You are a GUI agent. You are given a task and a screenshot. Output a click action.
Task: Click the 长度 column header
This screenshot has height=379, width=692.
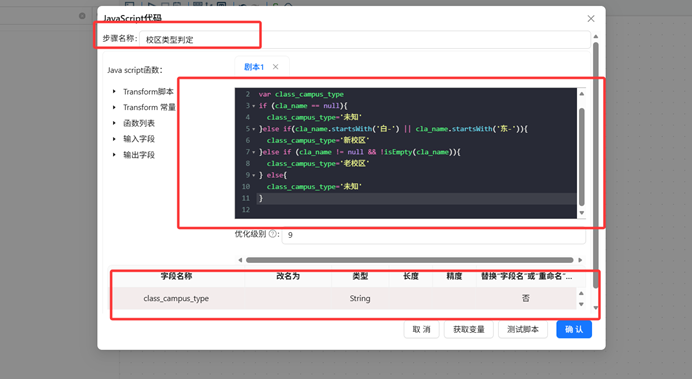410,276
